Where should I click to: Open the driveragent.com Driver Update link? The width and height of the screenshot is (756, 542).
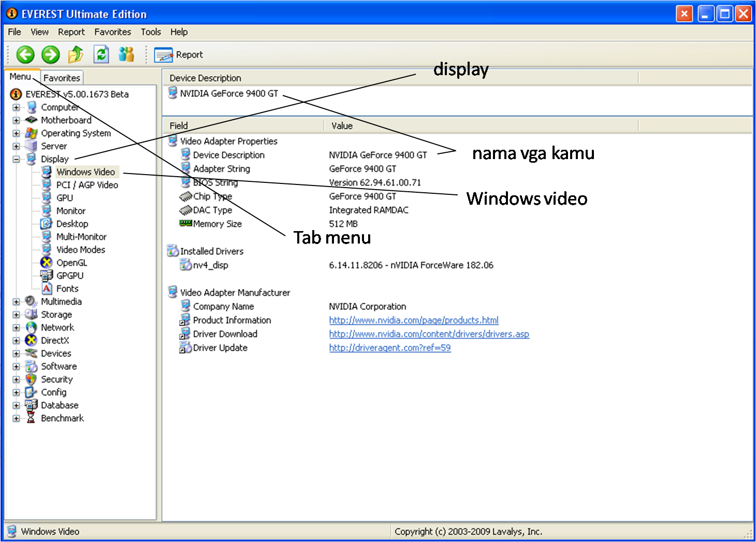[x=390, y=348]
